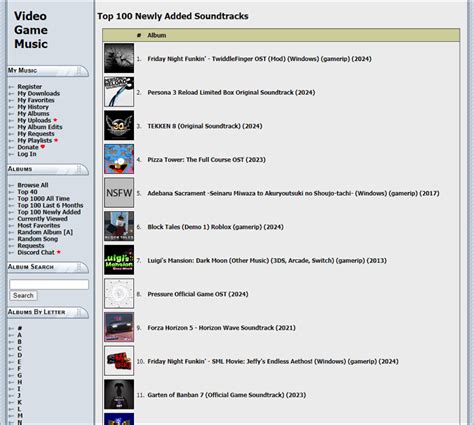Open SML Movie Jeffy's Endless Aethos cover thumbnail
The width and height of the screenshot is (474, 425).
click(119, 361)
